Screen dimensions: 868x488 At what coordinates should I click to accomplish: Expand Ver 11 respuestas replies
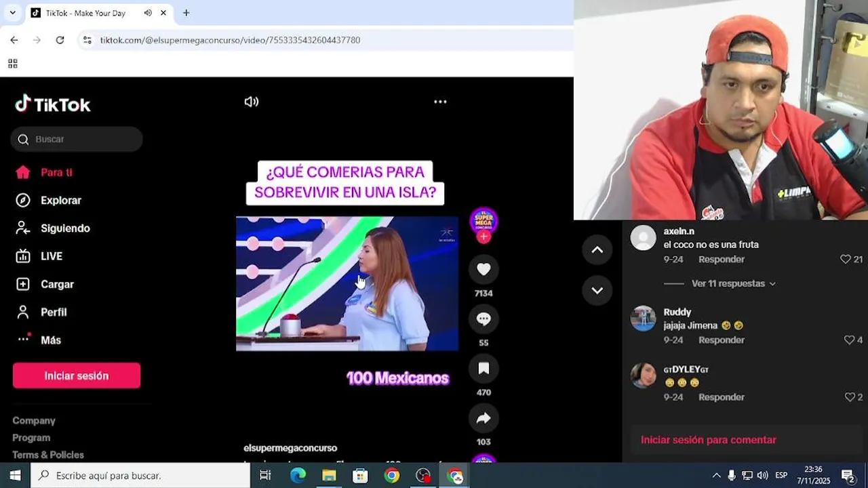[x=733, y=283]
